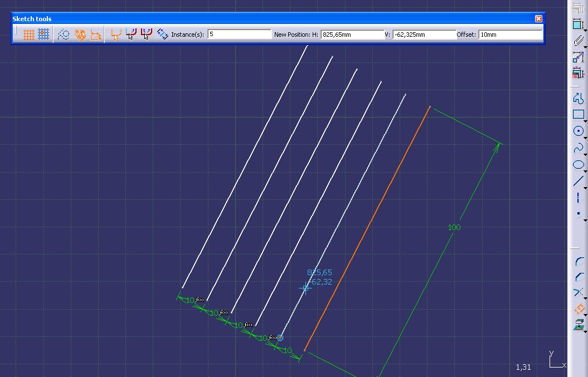Screen dimensions: 588x377
Task: Select Tangent Propagation offset mode
Action: (131, 34)
